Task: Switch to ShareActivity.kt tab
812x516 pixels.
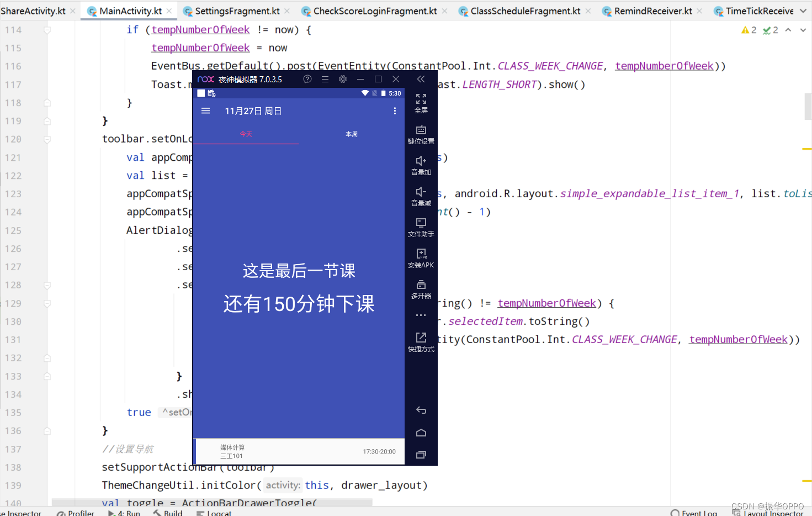Action: pyautogui.click(x=33, y=11)
